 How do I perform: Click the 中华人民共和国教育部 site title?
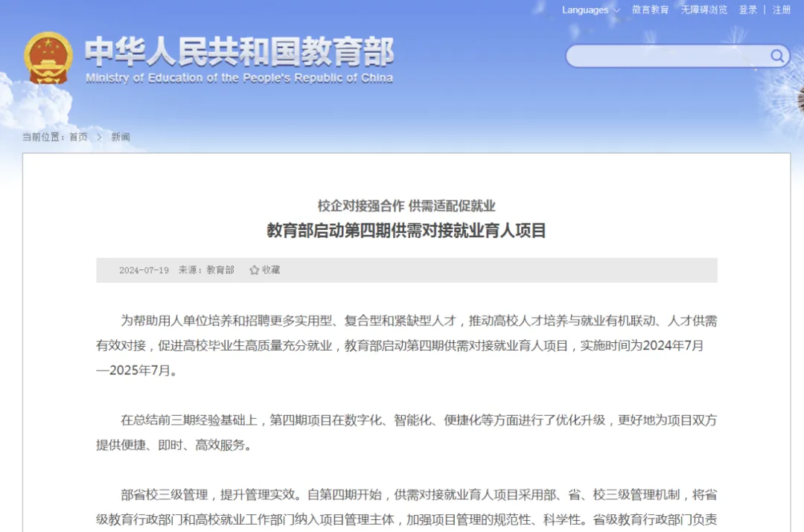240,52
